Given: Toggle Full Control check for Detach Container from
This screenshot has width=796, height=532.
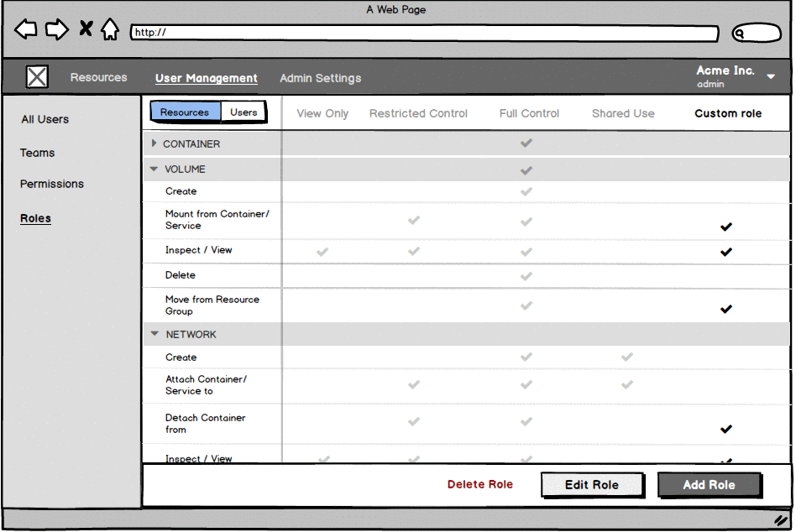Looking at the screenshot, I should coord(526,421).
